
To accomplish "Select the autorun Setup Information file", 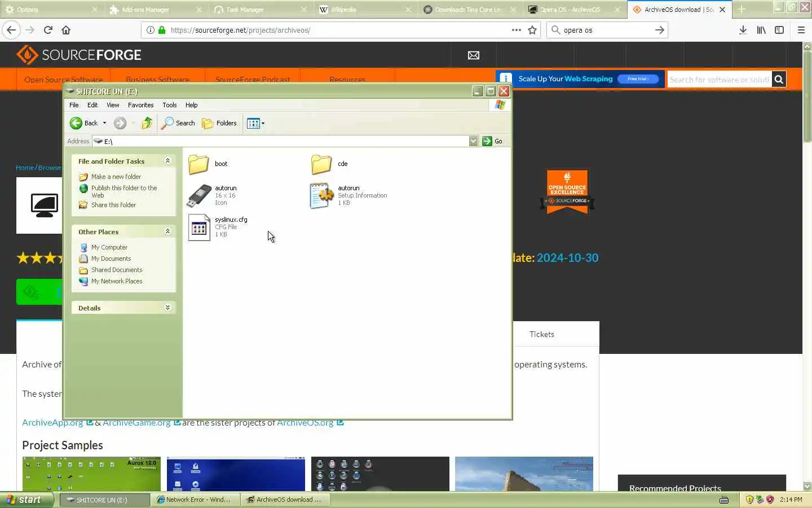I will click(x=348, y=195).
